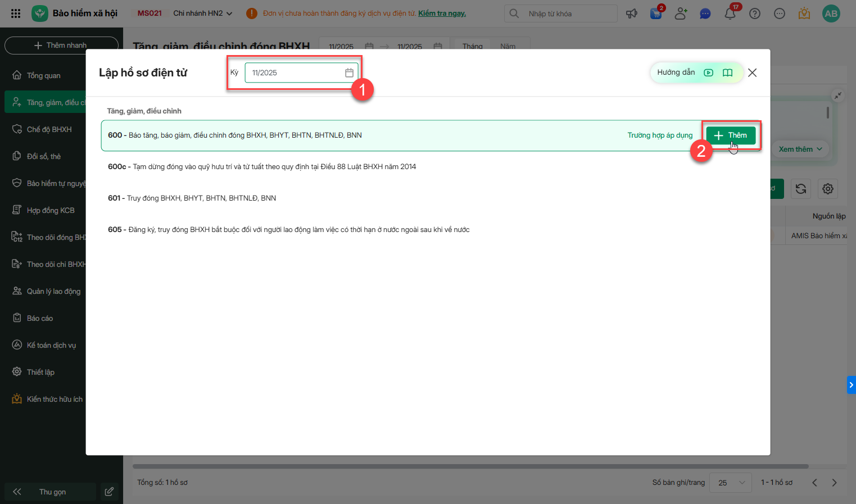
Task: Expand the Xem thêm section
Action: (800, 149)
